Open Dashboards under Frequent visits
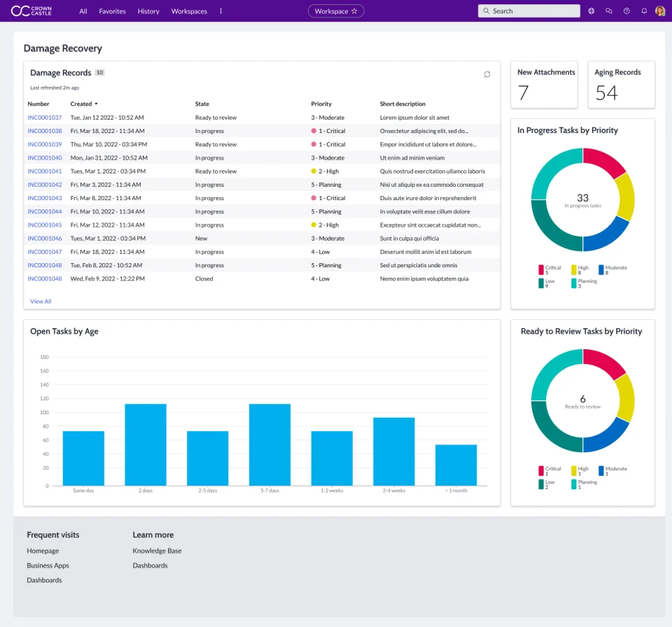Screen dimensions: 672x627 tap(44, 580)
